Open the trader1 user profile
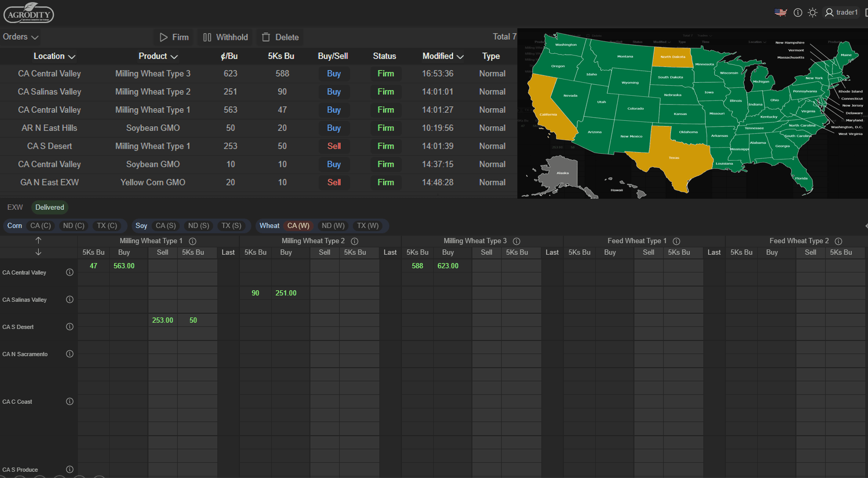 (841, 13)
